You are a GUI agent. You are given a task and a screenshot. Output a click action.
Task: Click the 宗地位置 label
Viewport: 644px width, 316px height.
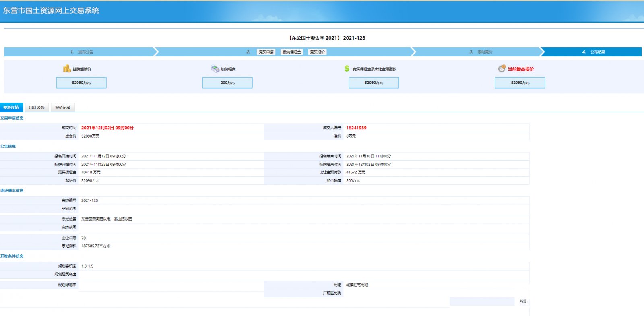click(x=69, y=219)
